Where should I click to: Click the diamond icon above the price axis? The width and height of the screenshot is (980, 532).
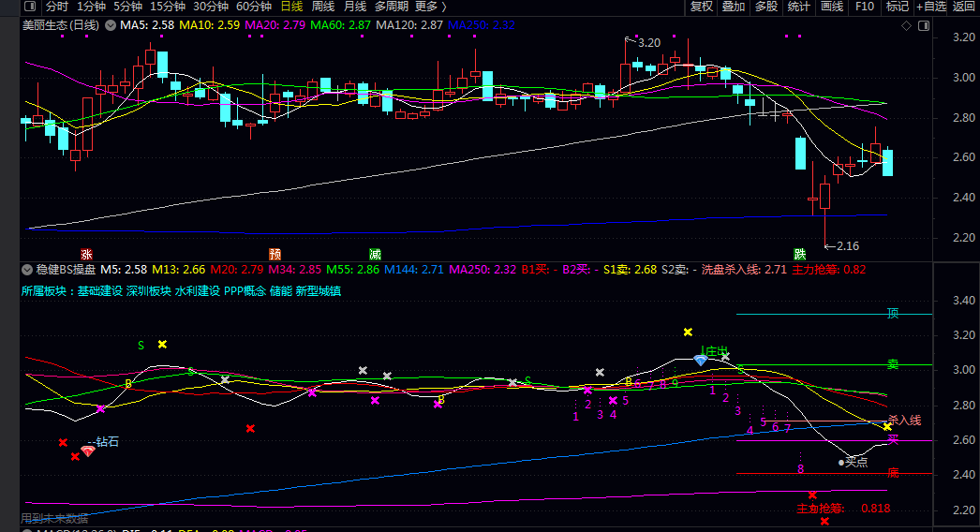[x=906, y=25]
